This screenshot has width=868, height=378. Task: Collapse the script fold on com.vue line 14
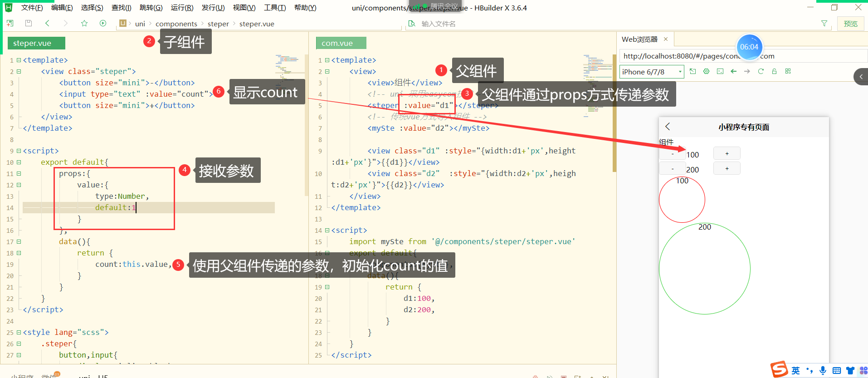click(327, 230)
